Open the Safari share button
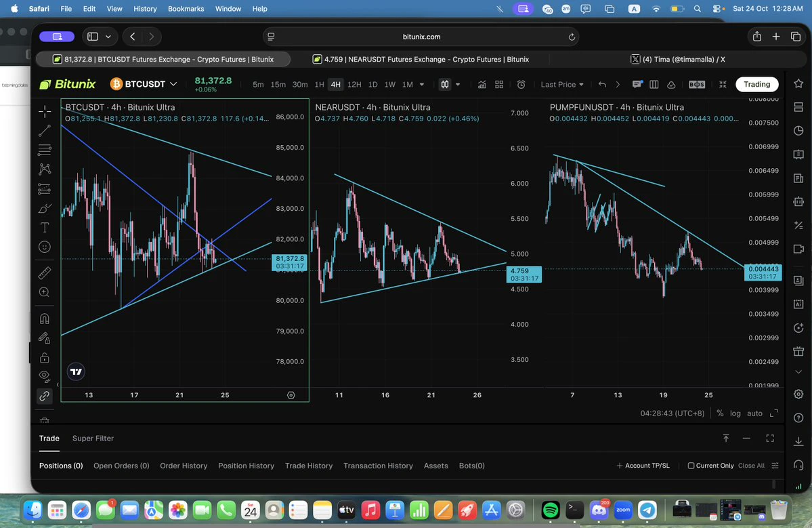Image resolution: width=812 pixels, height=528 pixels. (x=757, y=37)
